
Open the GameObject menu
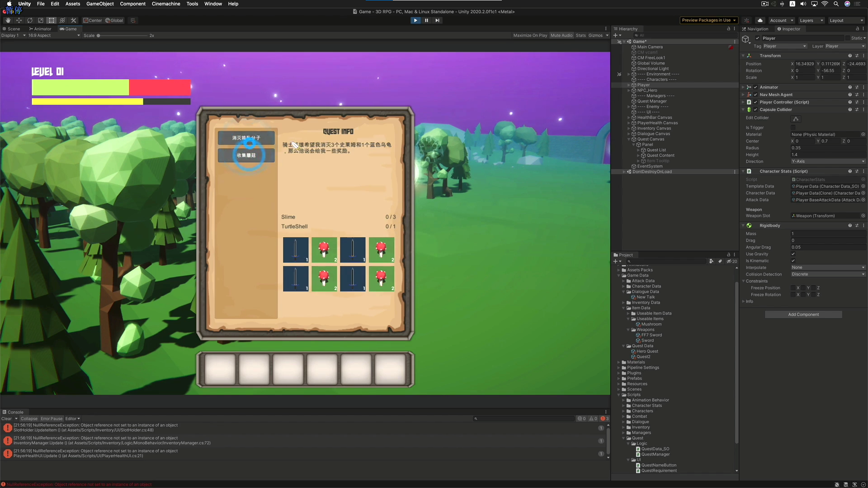100,4
